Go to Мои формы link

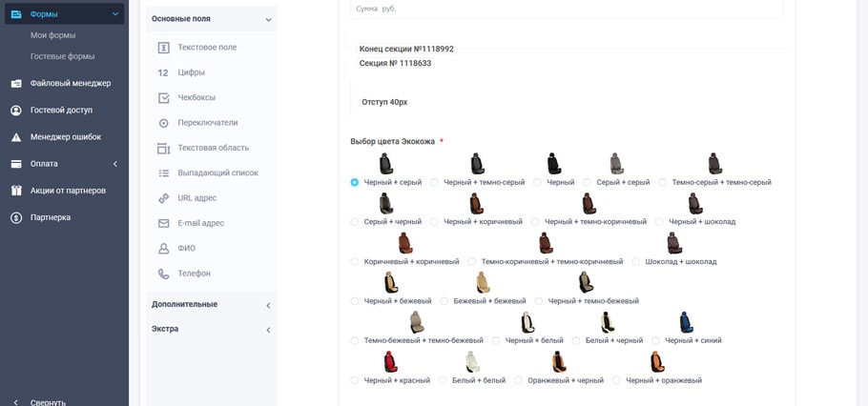(52, 35)
